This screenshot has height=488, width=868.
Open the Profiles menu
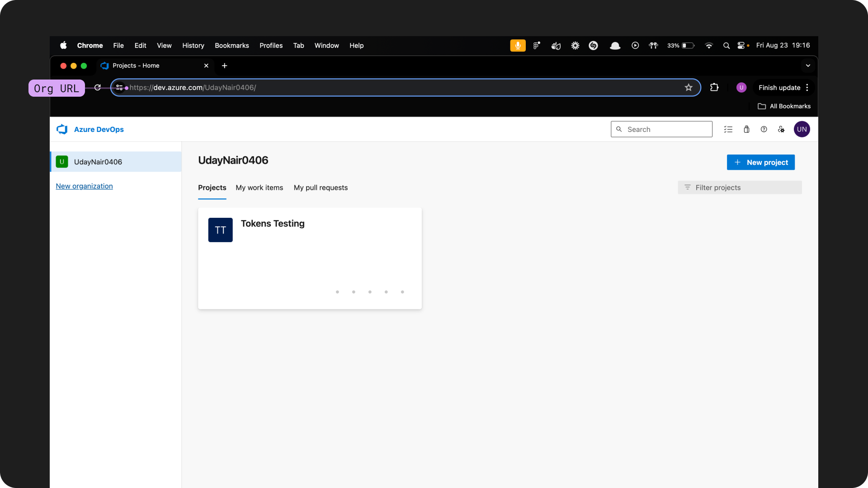point(271,45)
